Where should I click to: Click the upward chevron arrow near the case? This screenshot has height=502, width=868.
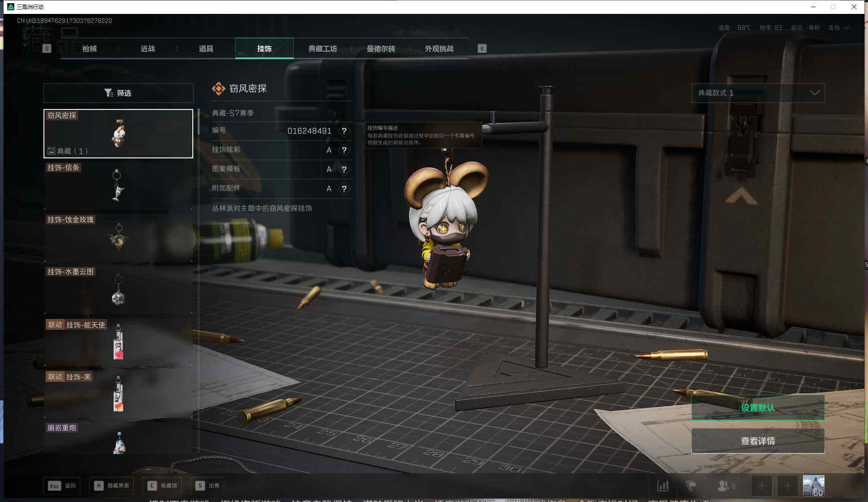click(741, 196)
